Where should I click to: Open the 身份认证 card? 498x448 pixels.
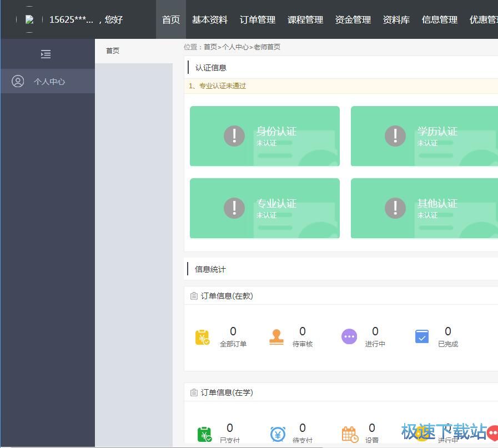[x=265, y=136]
